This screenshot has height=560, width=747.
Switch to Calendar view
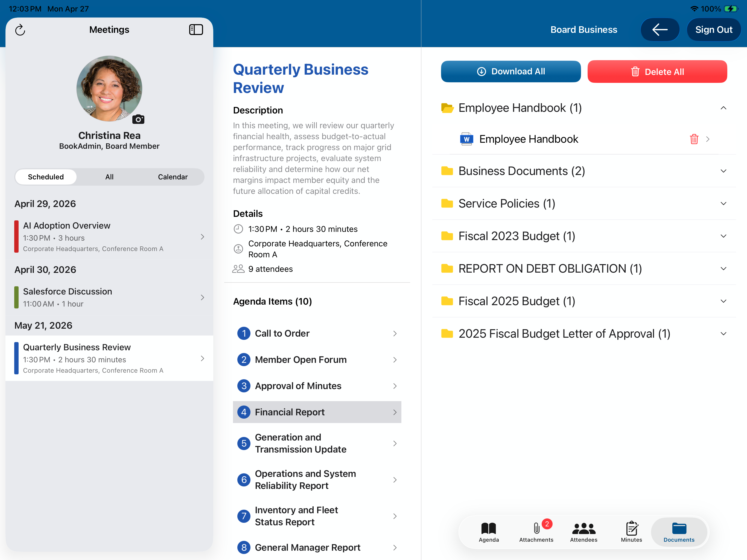[173, 177]
